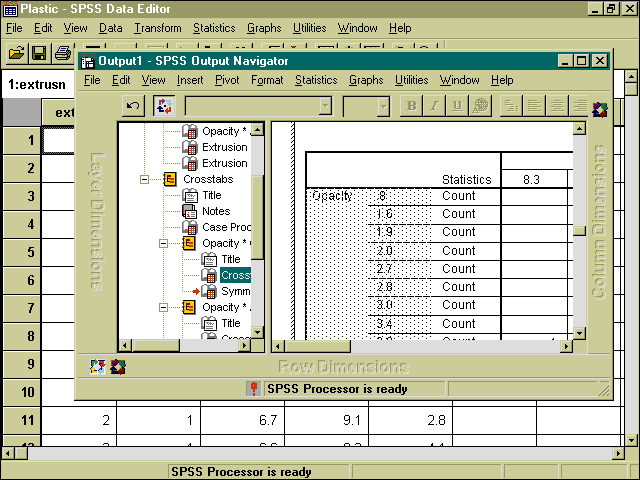This screenshot has width=640, height=480.
Task: Open the Transform menu in Data Editor
Action: (157, 28)
